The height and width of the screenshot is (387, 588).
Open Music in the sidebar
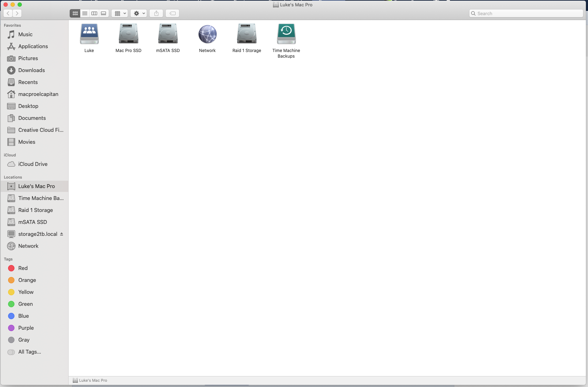34,34
